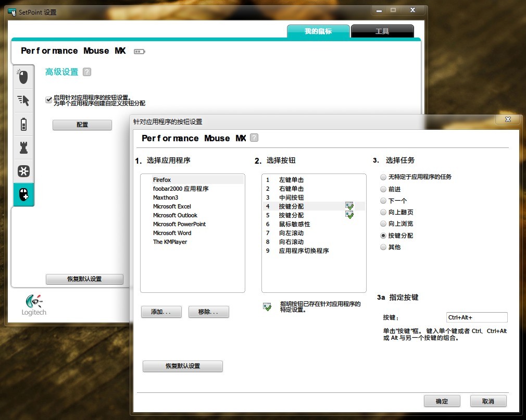
Task: Open help icon beside dialog's Performance Mouse MX
Action: click(254, 138)
